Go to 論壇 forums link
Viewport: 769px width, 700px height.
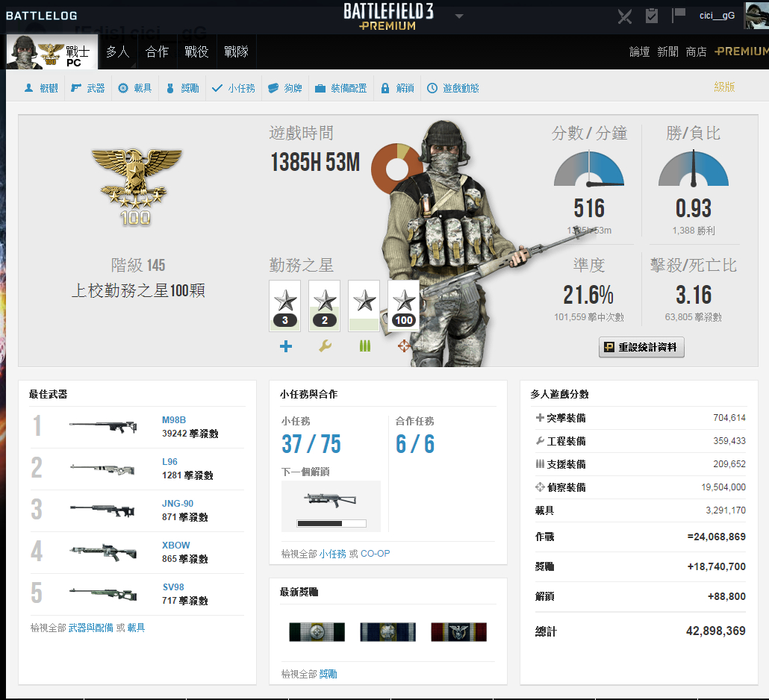[x=640, y=51]
